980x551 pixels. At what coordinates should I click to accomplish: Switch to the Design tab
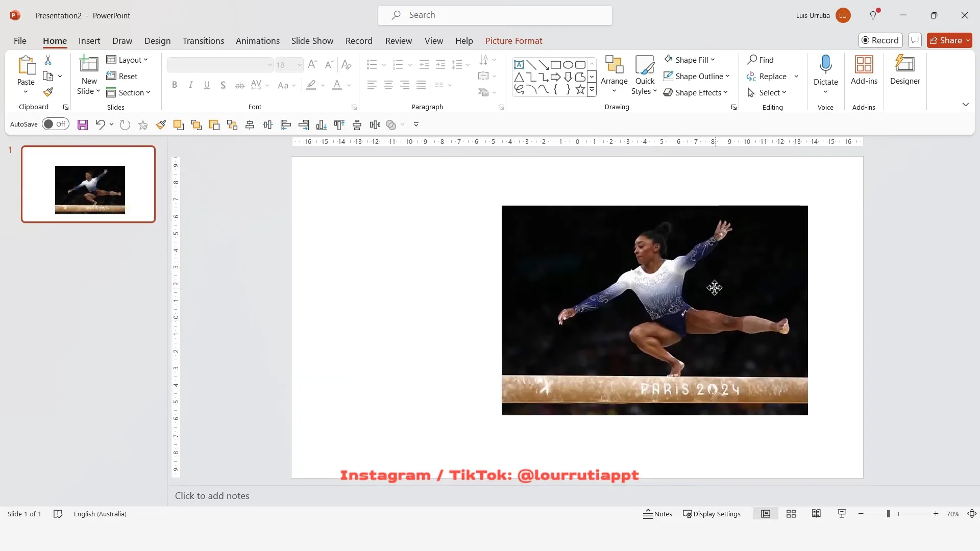pos(157,41)
